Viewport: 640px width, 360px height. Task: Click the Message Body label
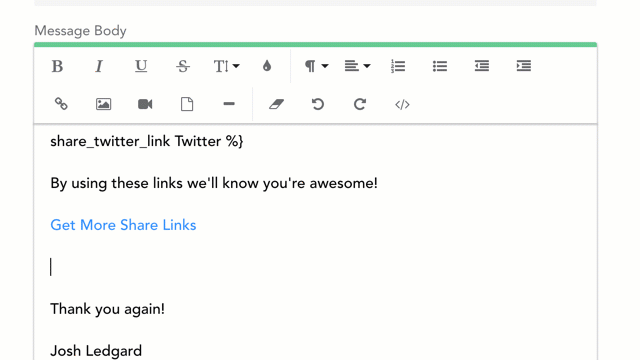point(80,31)
